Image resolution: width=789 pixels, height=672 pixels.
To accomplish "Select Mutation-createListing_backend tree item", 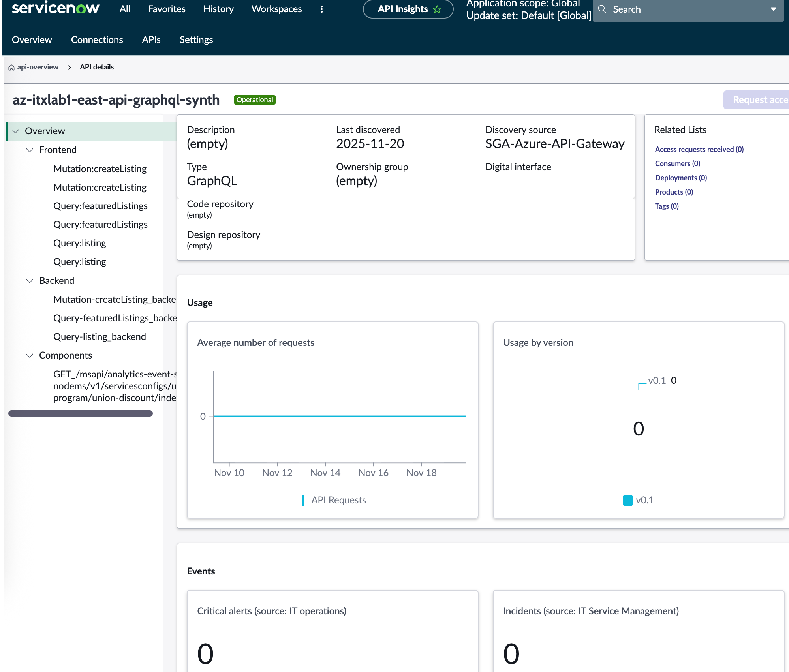I will click(x=115, y=300).
